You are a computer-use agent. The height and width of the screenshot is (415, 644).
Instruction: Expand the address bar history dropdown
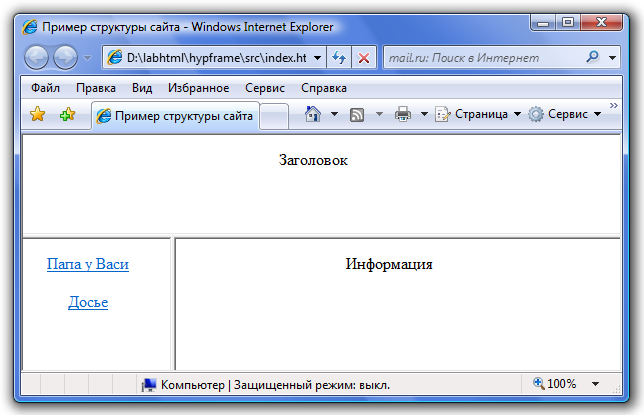(317, 58)
